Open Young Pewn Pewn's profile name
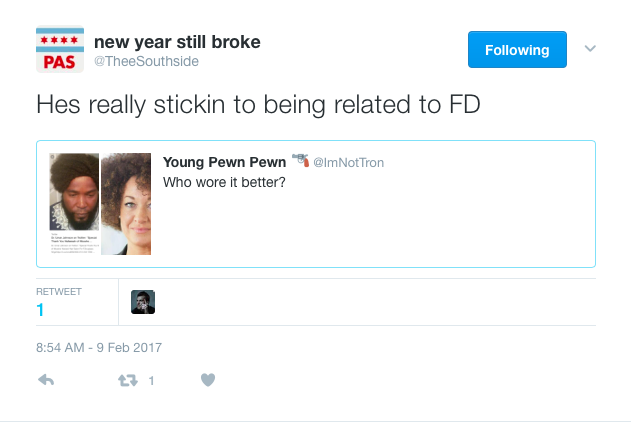 (224, 162)
